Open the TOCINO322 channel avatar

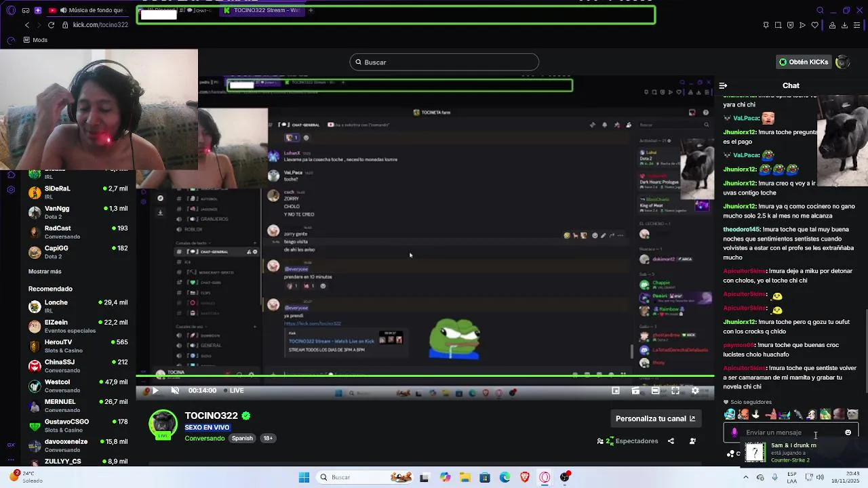click(x=163, y=424)
